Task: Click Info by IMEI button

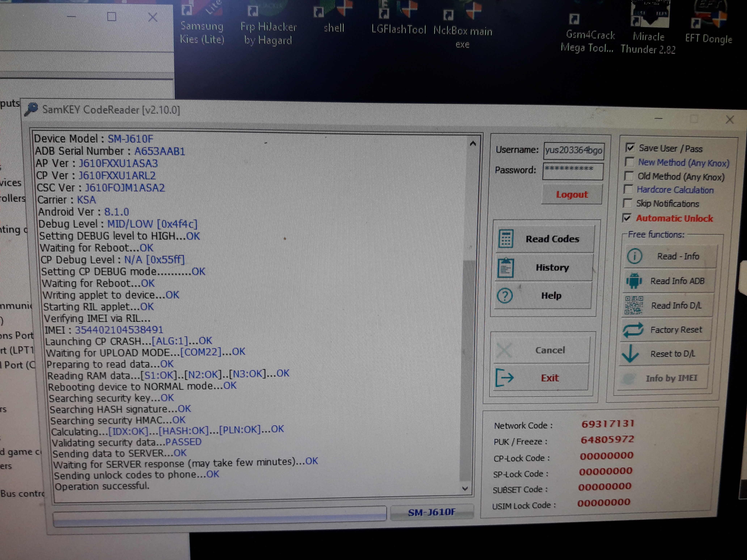Action: 664,378
